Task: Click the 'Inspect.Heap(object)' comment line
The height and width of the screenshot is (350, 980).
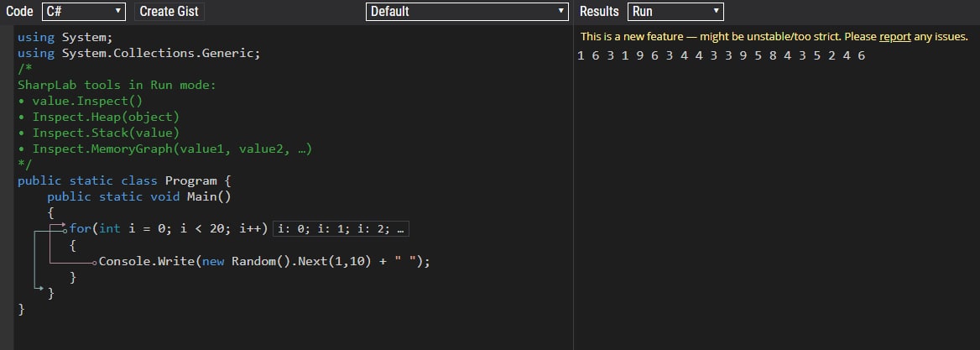Action: coord(98,117)
